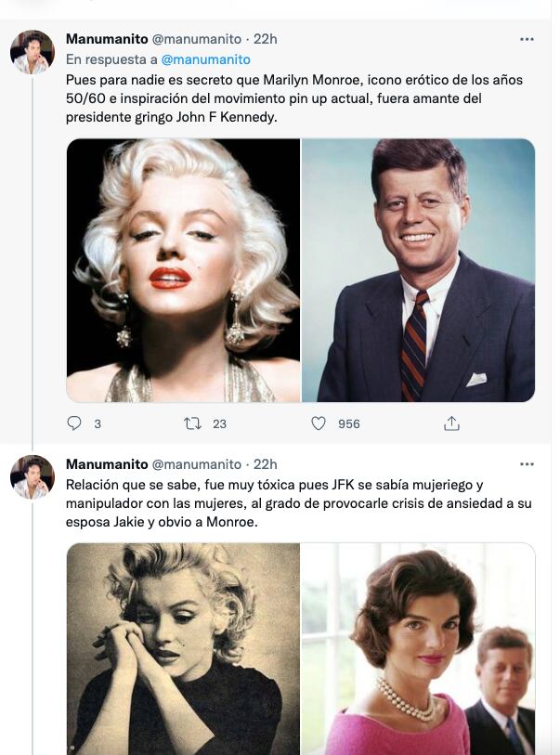Retweet the Marilyn Monroe and Kennedy tweet

193,423
